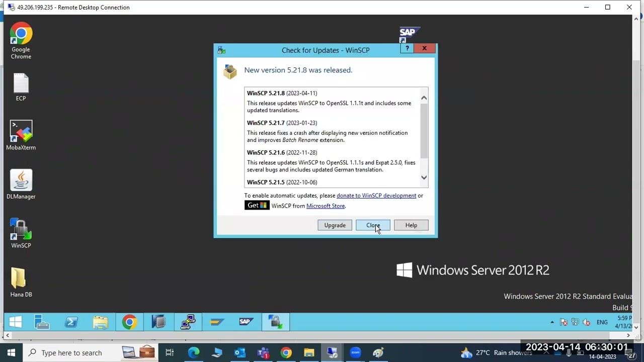Click remote session horizontal scroll left arrow
The width and height of the screenshot is (644, 362).
(x=7, y=335)
